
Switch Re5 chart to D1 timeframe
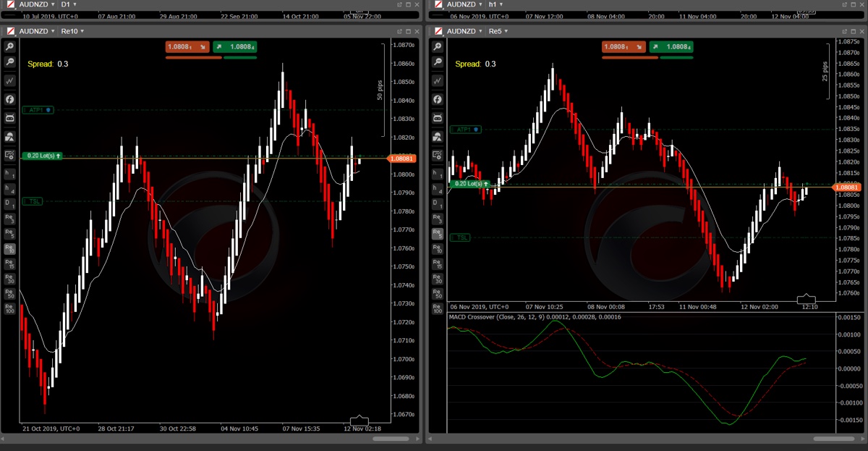click(437, 204)
